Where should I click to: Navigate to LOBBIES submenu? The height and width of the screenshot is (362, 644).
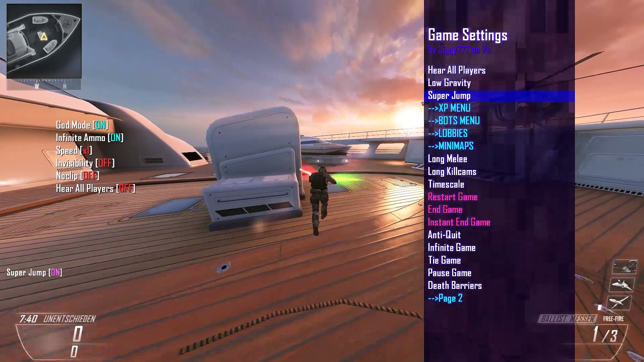[x=447, y=133]
